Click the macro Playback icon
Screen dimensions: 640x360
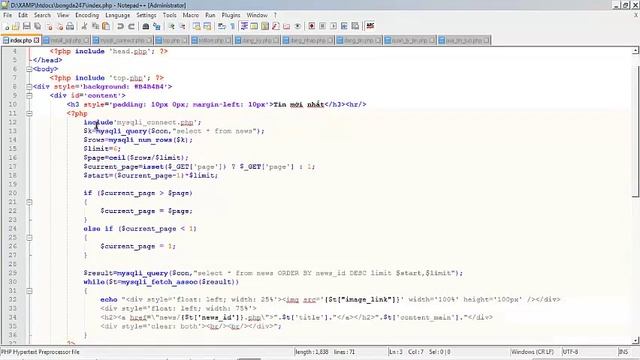coord(333,27)
